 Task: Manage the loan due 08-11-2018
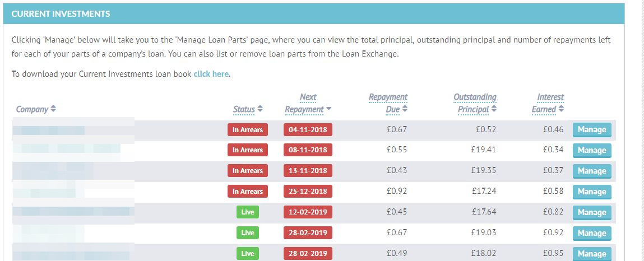coord(592,150)
